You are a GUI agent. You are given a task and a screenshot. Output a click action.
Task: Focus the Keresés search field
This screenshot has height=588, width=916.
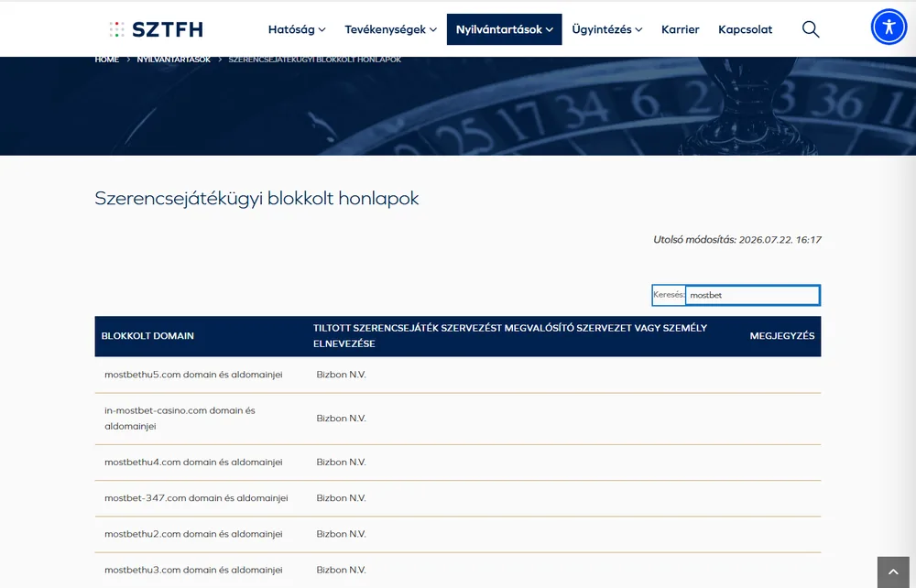[752, 295]
